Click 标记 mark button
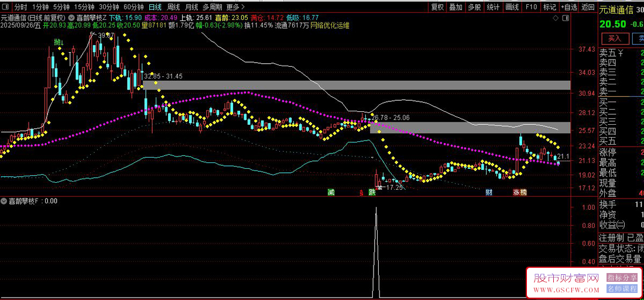The image size is (644, 300). (x=550, y=7)
